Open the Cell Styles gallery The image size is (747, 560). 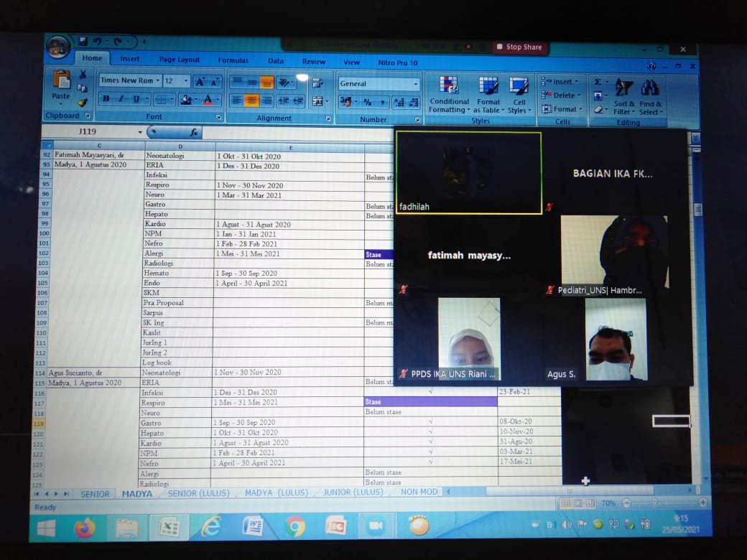click(518, 93)
